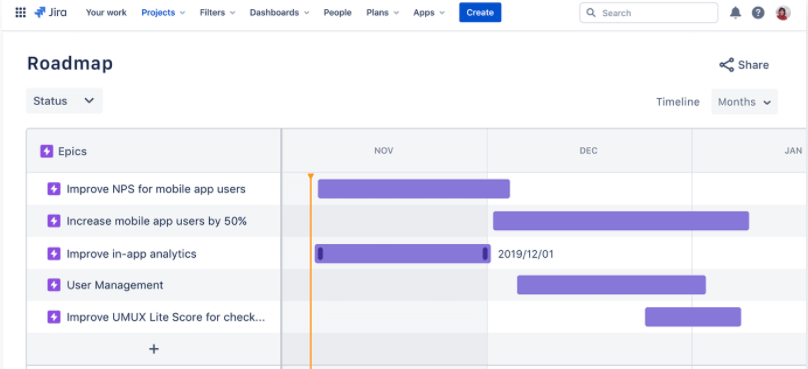Open the People menu item

click(x=338, y=13)
